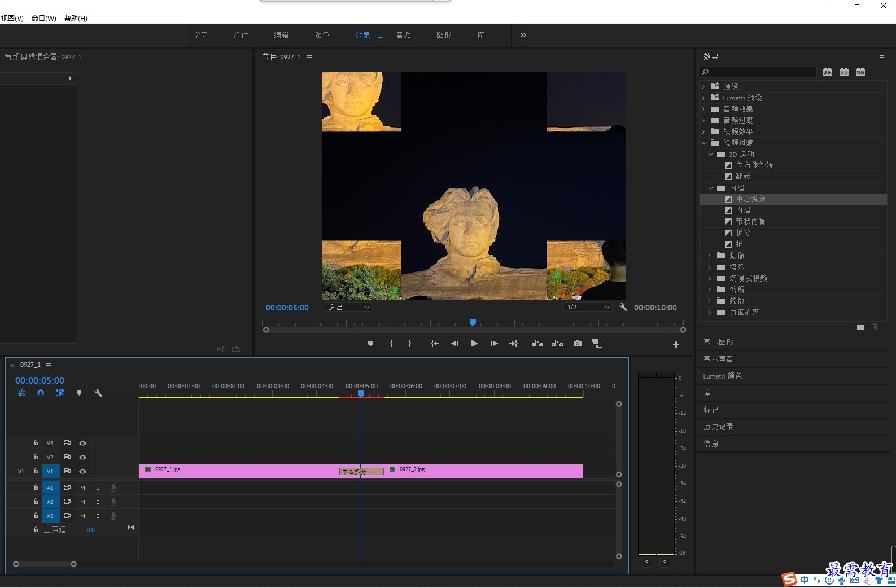Toggle V3 track output eye
896x588 pixels.
tap(83, 444)
